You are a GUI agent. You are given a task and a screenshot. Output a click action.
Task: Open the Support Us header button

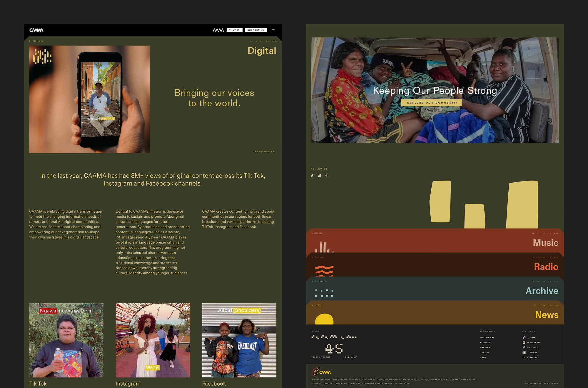tap(255, 30)
